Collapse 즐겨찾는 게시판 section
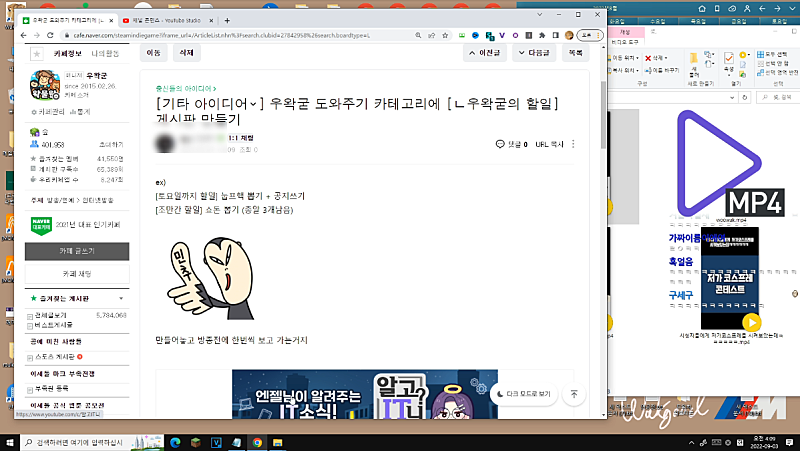The width and height of the screenshot is (800, 451). [121, 298]
